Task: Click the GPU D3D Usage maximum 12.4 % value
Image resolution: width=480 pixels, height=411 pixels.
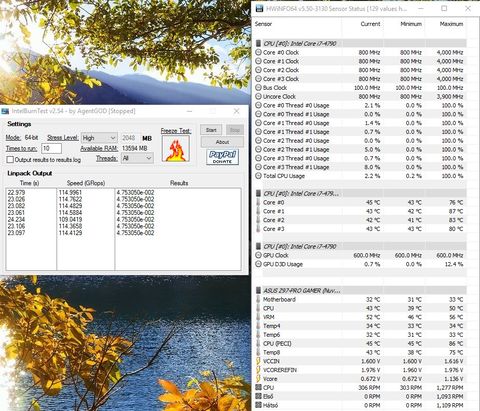Action: [x=454, y=264]
